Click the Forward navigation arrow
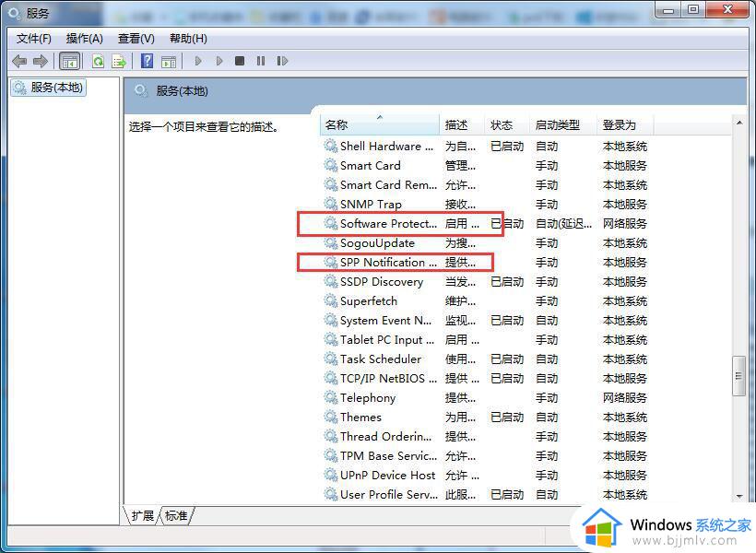This screenshot has width=756, height=553. point(38,61)
